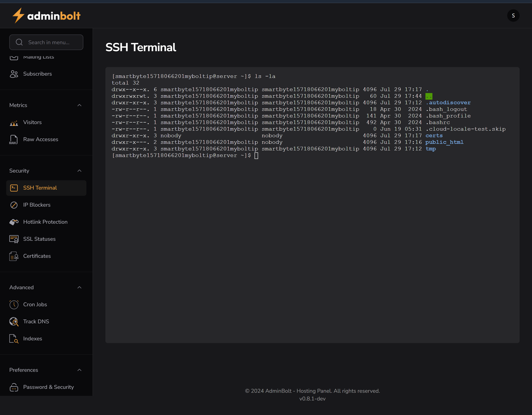Click the Raw Accesses RAW icon

[x=14, y=139]
